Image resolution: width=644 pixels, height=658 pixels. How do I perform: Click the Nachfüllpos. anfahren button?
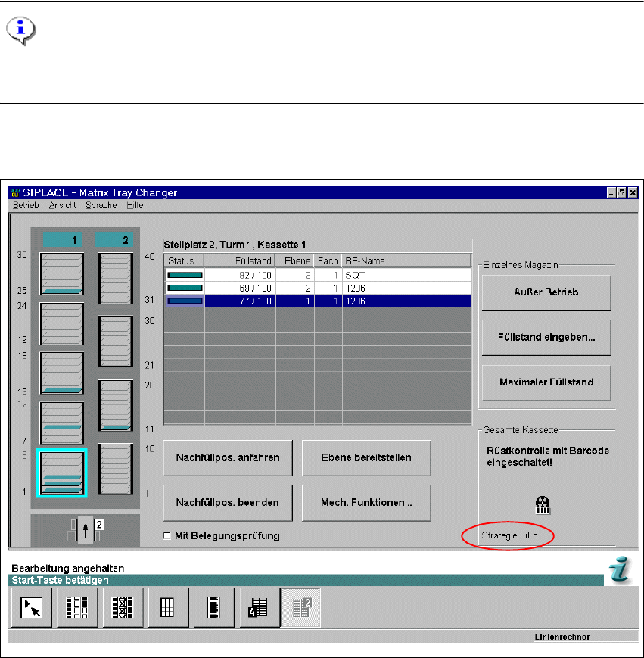(228, 458)
